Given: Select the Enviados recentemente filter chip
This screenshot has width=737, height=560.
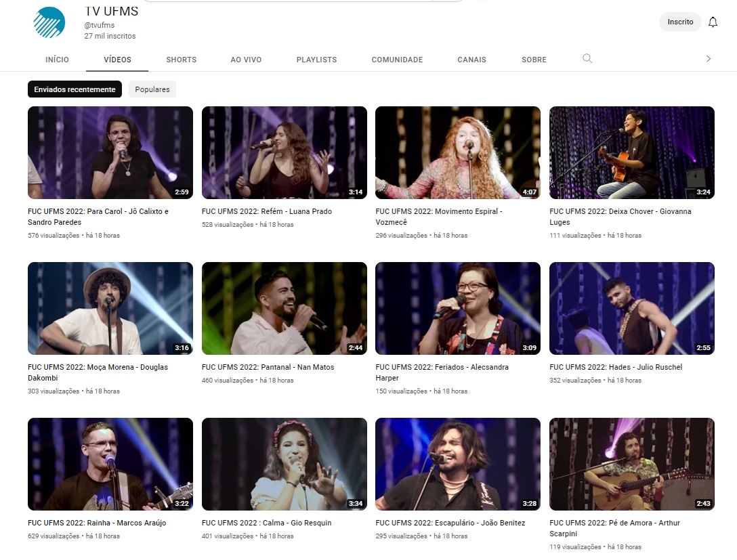Looking at the screenshot, I should click(x=75, y=89).
